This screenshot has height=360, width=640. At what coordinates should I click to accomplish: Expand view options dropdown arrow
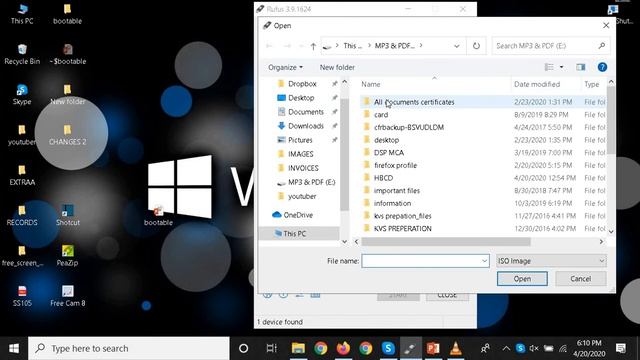coord(561,67)
